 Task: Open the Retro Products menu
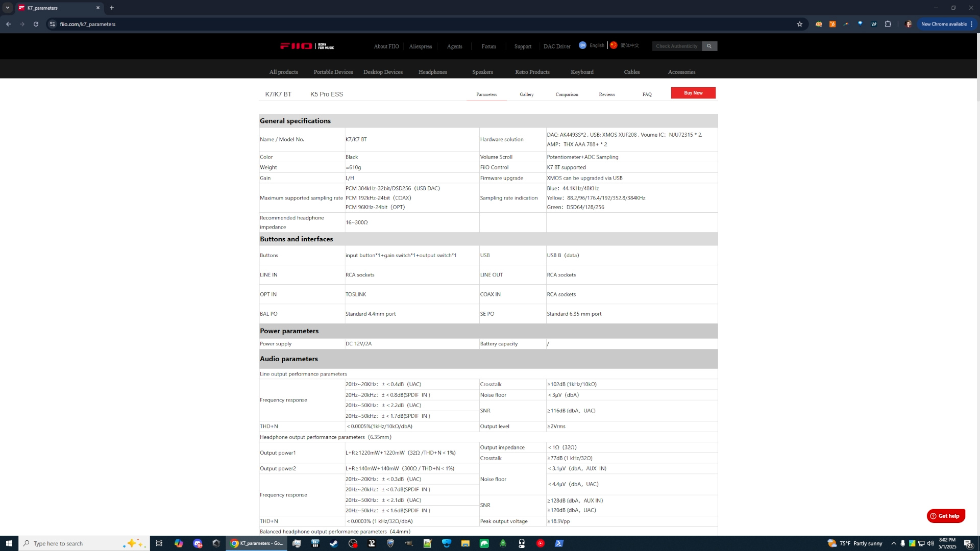pos(532,72)
